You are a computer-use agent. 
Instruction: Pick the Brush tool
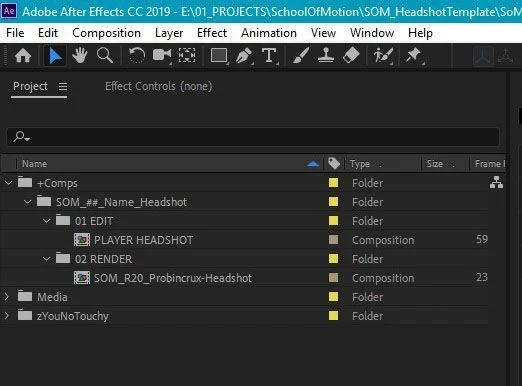pyautogui.click(x=301, y=56)
